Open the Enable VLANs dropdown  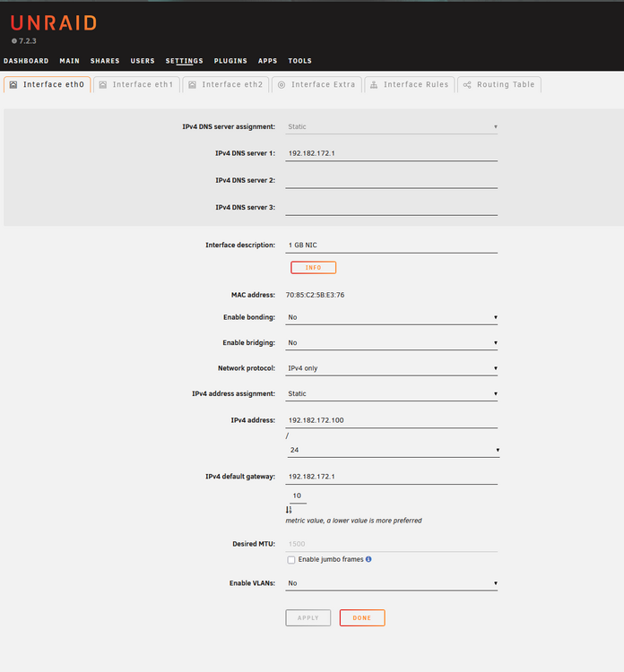[x=391, y=583]
